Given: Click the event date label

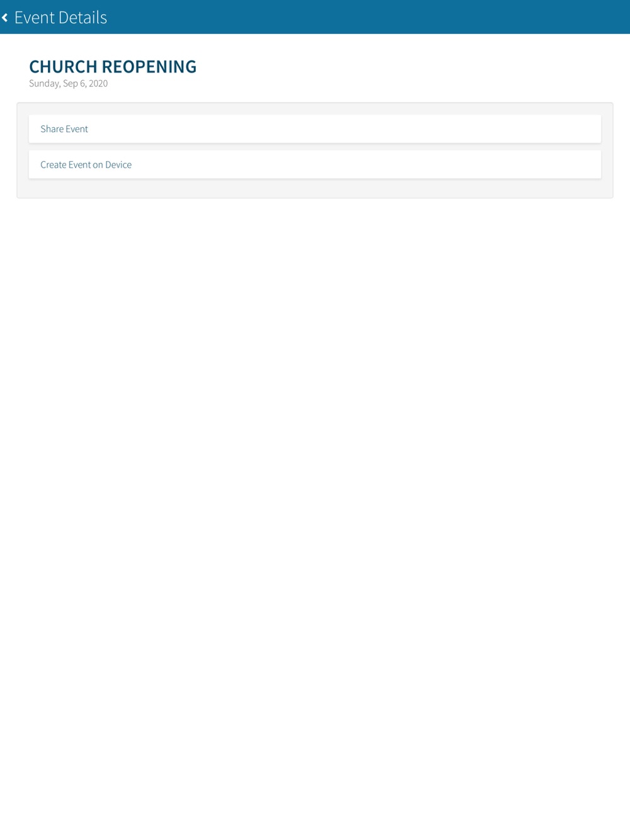Looking at the screenshot, I should click(x=68, y=83).
